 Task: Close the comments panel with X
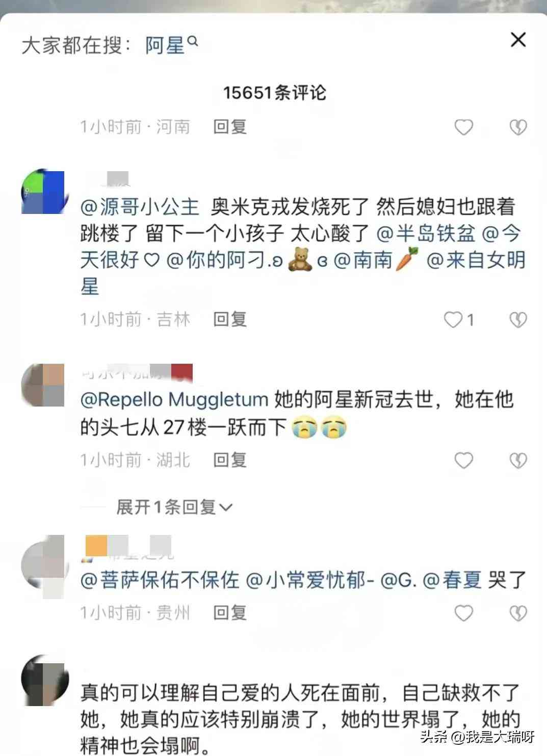click(518, 40)
